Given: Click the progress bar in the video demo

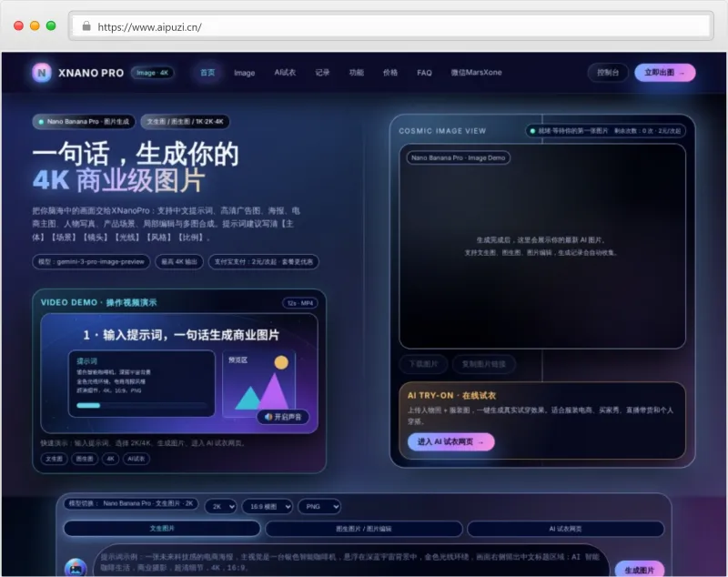Looking at the screenshot, I should point(142,405).
